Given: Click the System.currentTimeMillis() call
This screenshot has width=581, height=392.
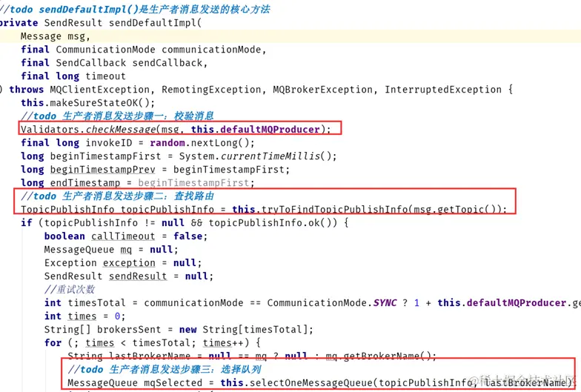Looking at the screenshot, I should (x=255, y=156).
